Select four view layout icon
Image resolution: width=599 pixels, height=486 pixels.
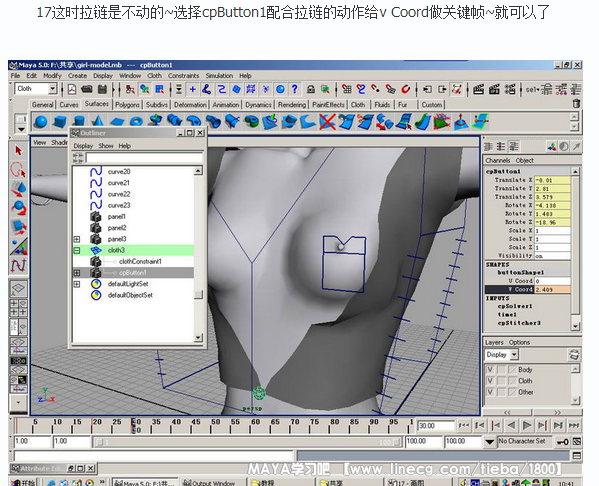(18, 308)
